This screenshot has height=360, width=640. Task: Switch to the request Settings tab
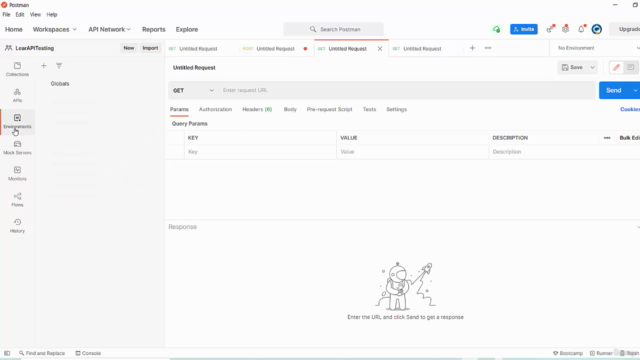click(x=396, y=109)
